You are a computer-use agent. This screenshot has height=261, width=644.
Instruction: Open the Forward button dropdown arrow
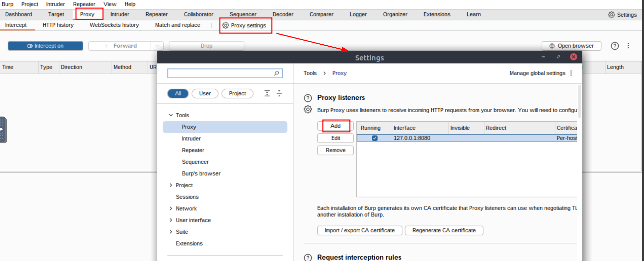pos(157,46)
